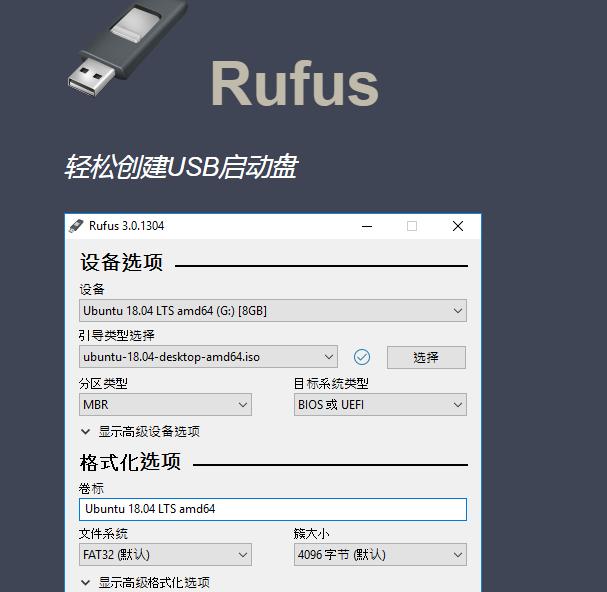
Task: Click the Rufus 3.0.1304 title bar text
Action: (127, 226)
